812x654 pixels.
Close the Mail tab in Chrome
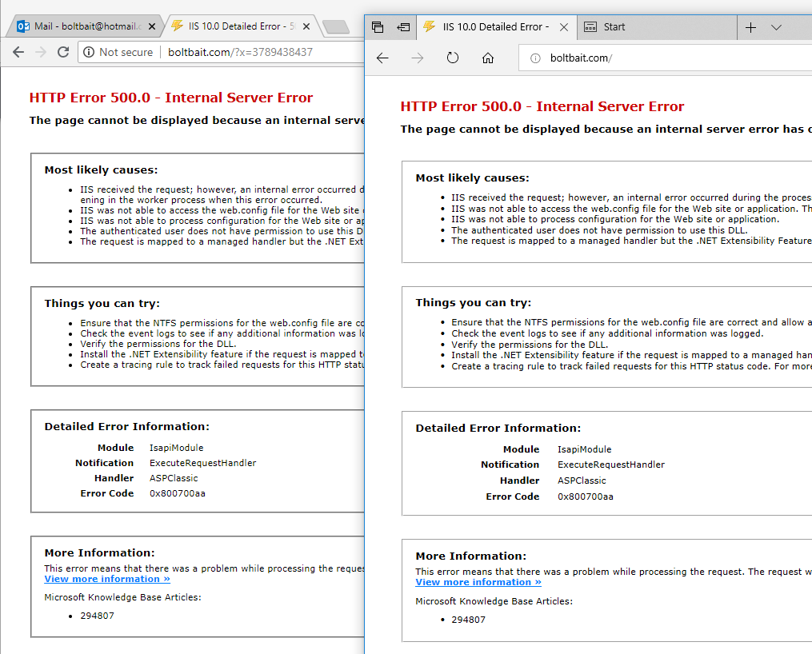(x=152, y=26)
